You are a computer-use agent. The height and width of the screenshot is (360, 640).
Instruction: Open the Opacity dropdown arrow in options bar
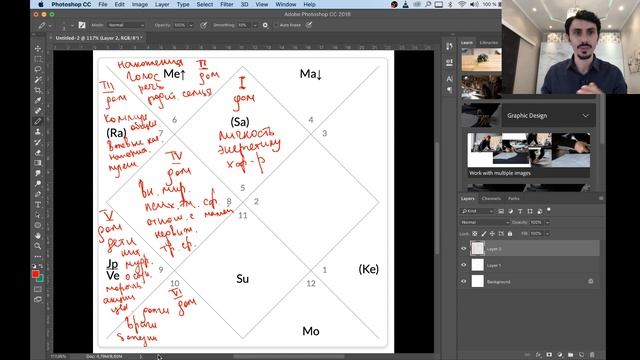point(191,25)
